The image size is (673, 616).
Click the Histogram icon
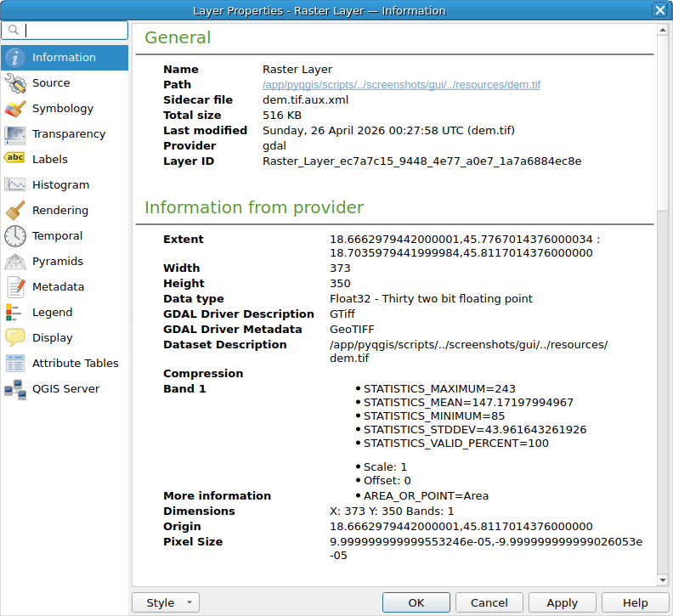tap(15, 185)
